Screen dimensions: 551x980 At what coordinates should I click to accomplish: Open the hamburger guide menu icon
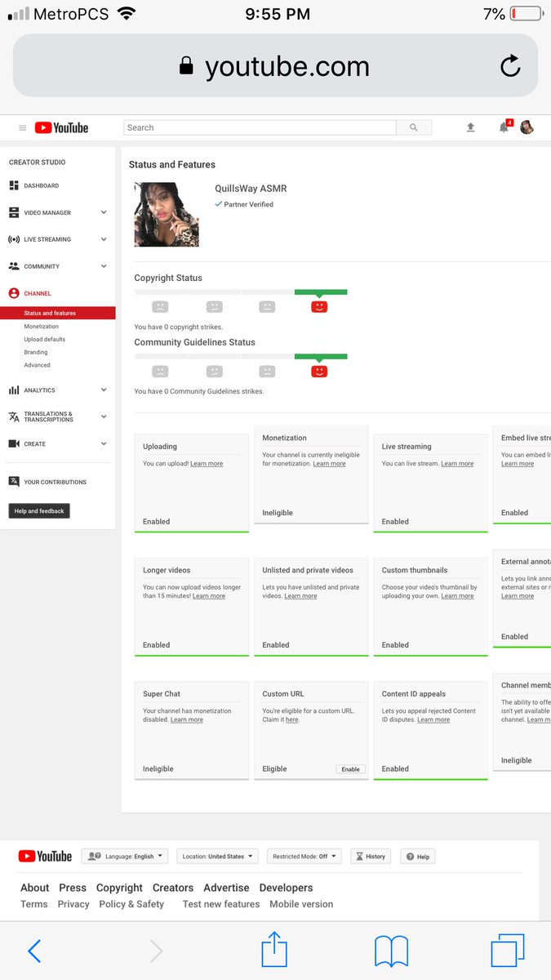click(x=23, y=127)
